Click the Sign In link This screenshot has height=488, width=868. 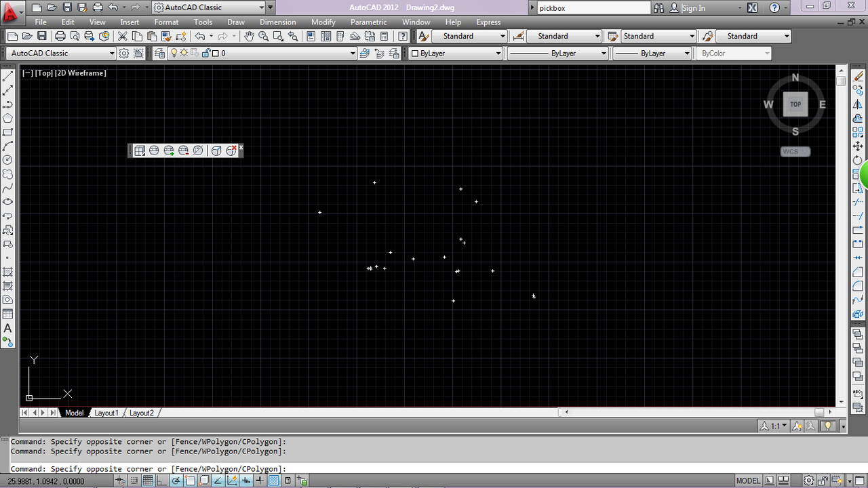pos(693,7)
